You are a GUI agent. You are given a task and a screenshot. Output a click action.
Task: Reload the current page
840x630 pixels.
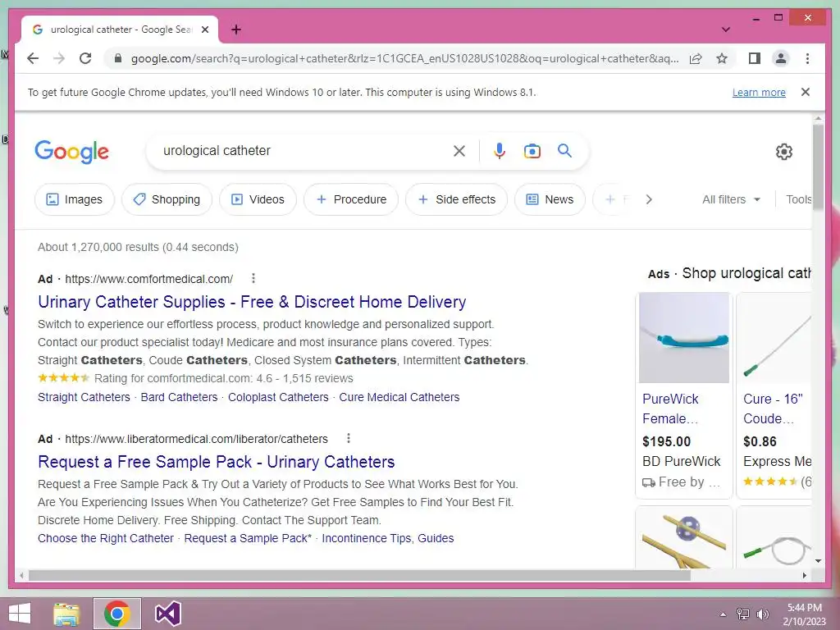pyautogui.click(x=85, y=58)
